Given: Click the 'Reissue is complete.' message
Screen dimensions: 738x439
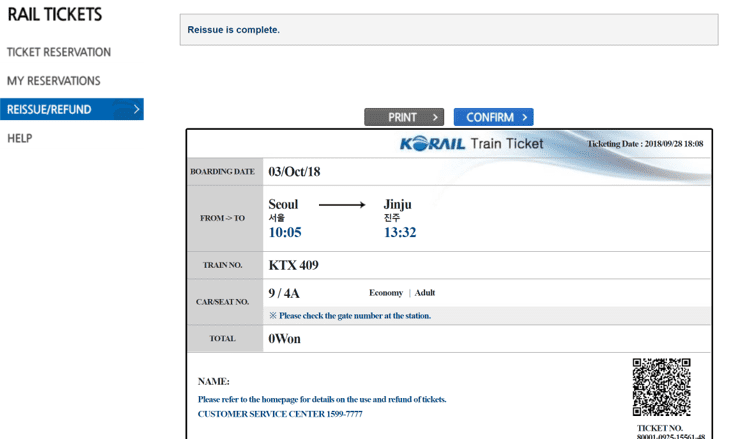Looking at the screenshot, I should tap(234, 30).
